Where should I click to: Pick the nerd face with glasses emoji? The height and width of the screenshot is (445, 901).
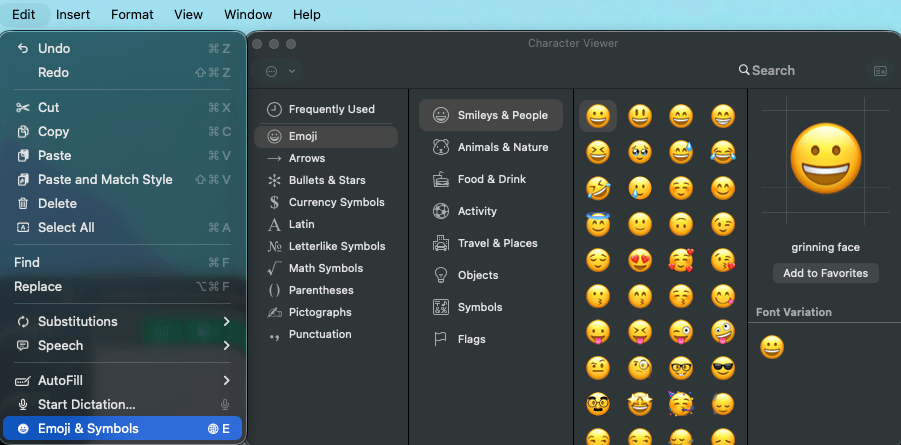tap(681, 368)
